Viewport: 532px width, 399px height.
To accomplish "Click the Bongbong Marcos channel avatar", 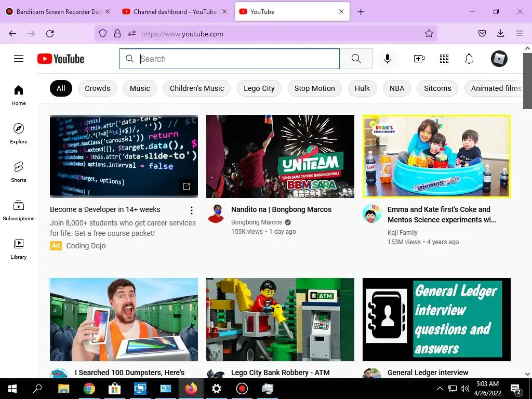I will [x=216, y=214].
